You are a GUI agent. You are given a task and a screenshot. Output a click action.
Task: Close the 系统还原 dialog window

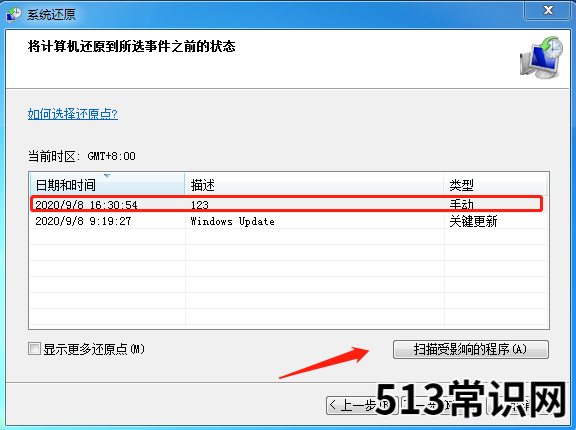click(548, 10)
